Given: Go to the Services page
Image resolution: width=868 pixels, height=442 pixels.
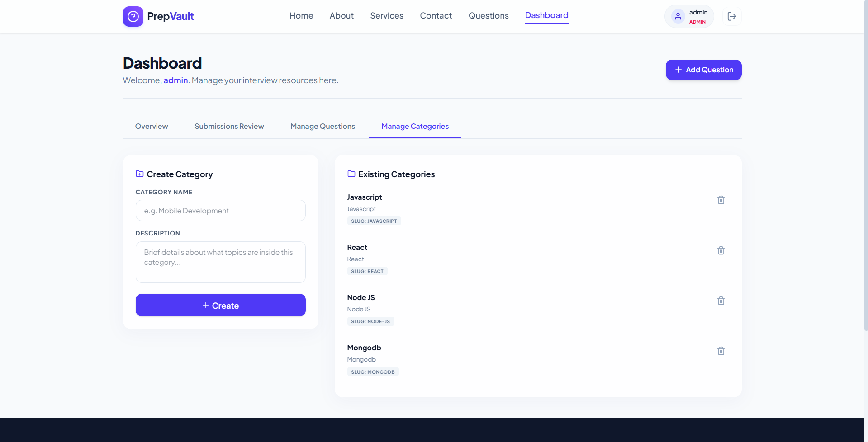Looking at the screenshot, I should [x=387, y=16].
